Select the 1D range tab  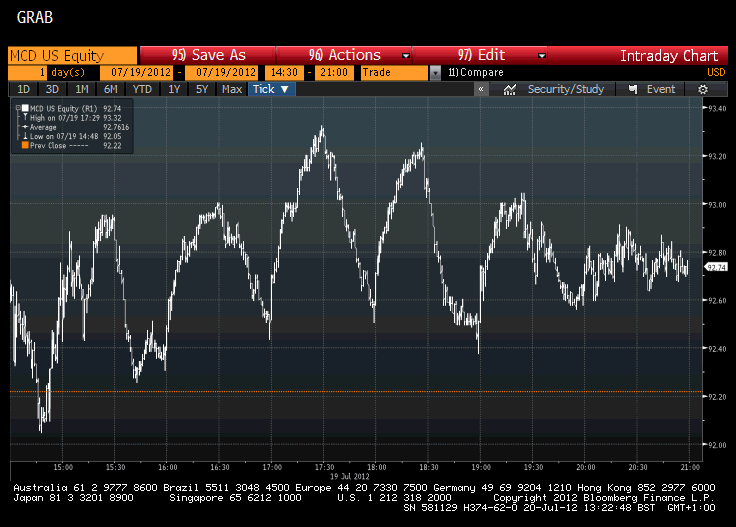click(x=23, y=89)
